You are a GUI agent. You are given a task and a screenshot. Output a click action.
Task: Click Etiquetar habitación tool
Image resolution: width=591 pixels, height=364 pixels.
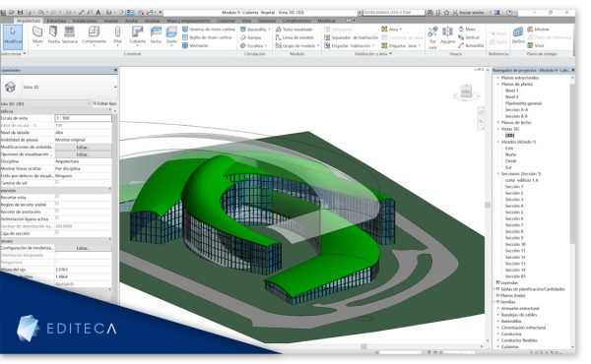coord(350,45)
